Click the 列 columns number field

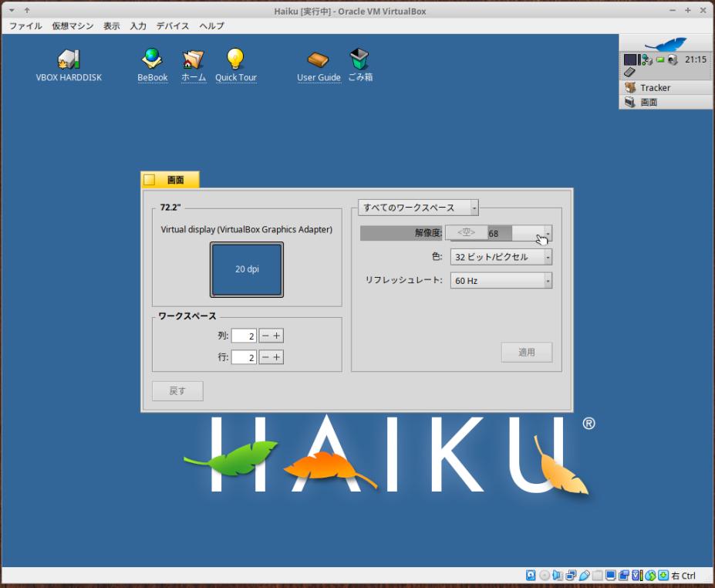pos(244,336)
